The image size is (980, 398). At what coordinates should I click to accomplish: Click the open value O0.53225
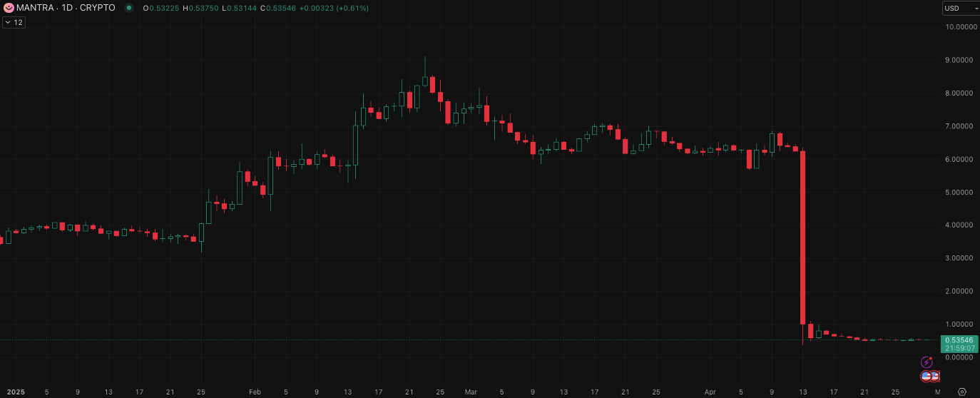161,8
